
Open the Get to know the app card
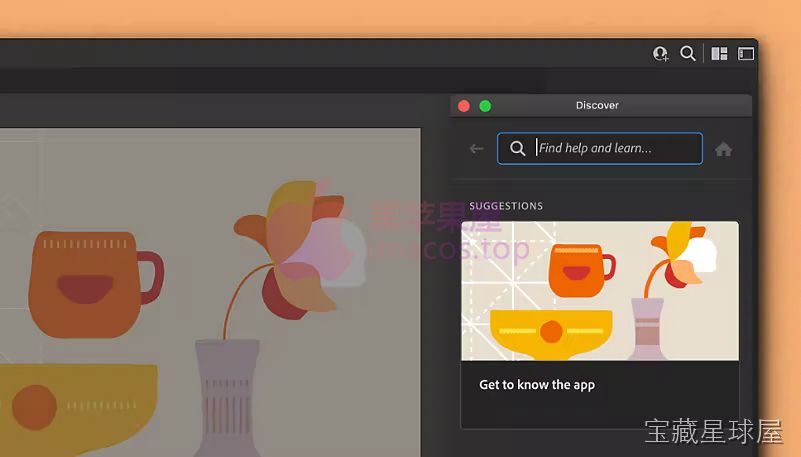pos(600,325)
